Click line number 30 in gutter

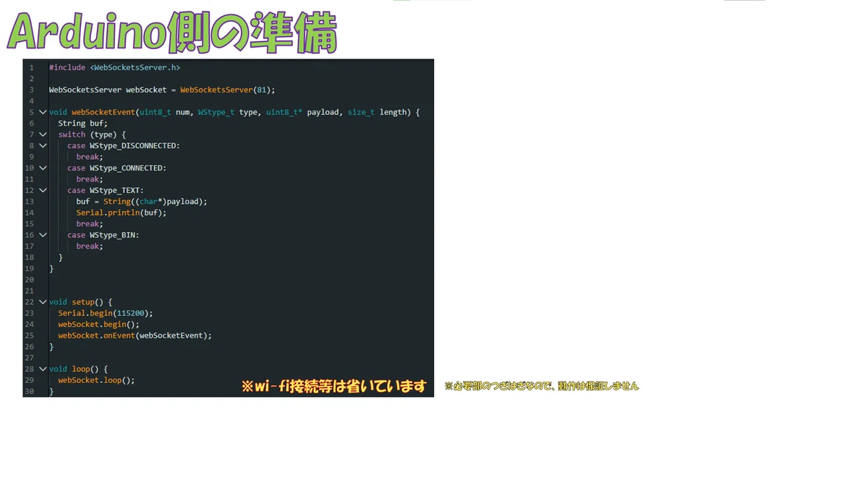click(30, 391)
